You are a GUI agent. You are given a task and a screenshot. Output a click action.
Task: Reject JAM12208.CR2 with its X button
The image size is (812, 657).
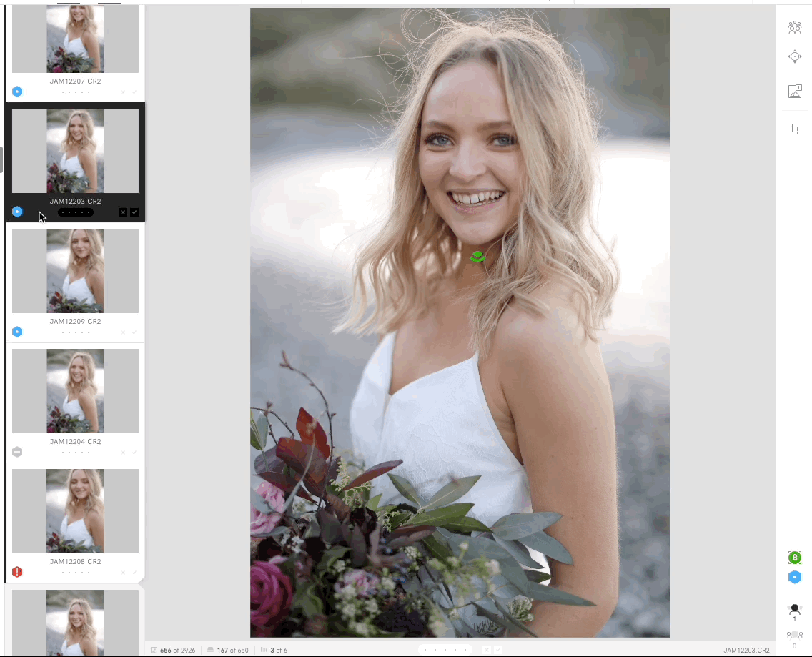pyautogui.click(x=123, y=573)
